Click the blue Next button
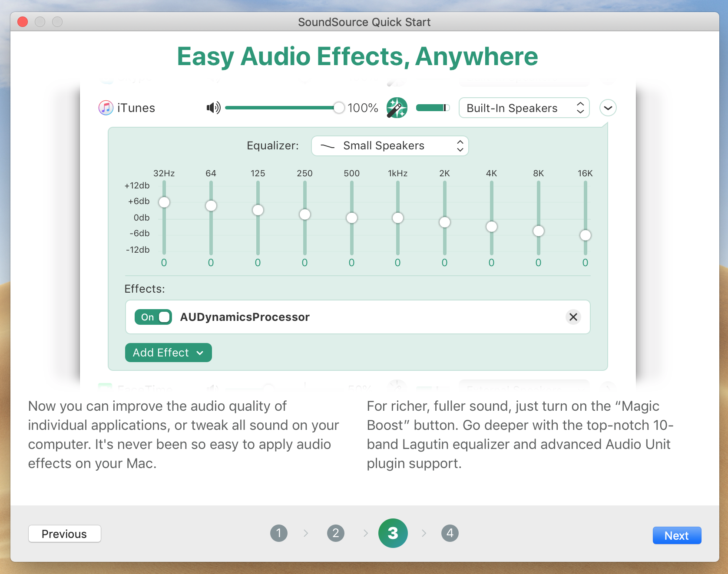The width and height of the screenshot is (728, 574). pos(677,535)
